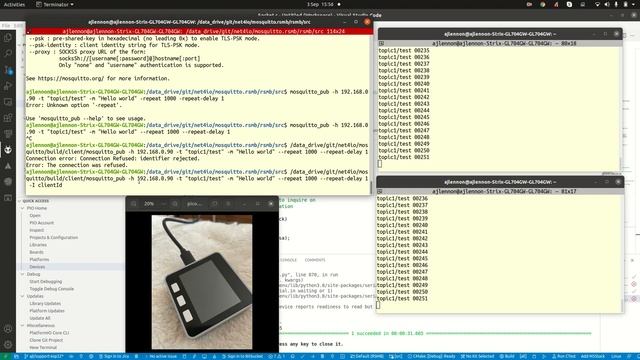Screen dimensions: 640x360
Task: Click scrollbar of lower right terminal window
Action: click(622, 253)
